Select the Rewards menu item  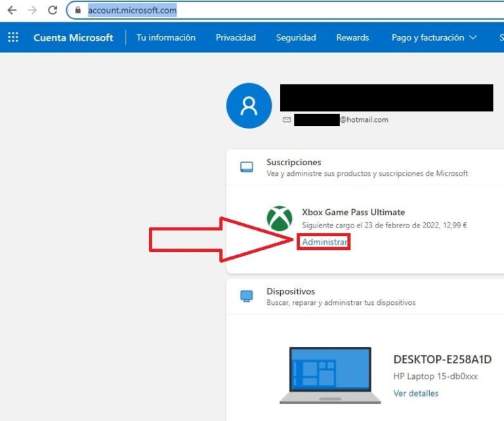pos(352,37)
